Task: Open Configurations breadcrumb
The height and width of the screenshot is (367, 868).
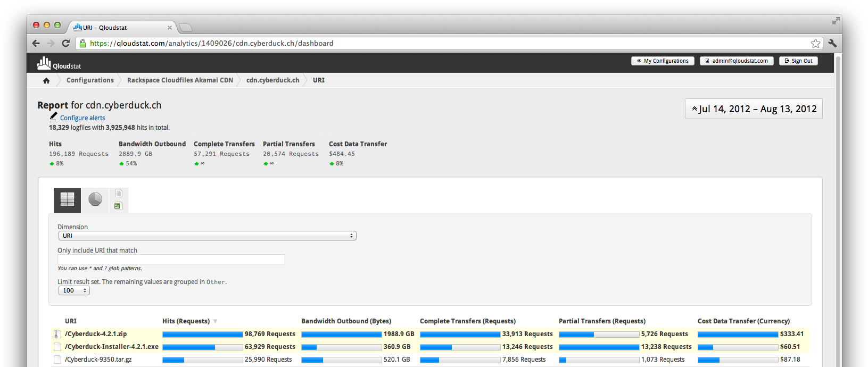Action: coord(90,80)
